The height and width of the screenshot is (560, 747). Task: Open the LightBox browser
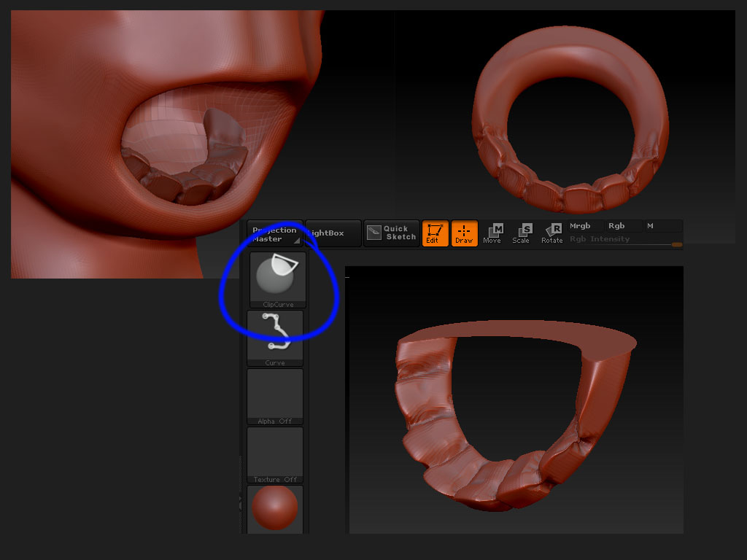333,233
